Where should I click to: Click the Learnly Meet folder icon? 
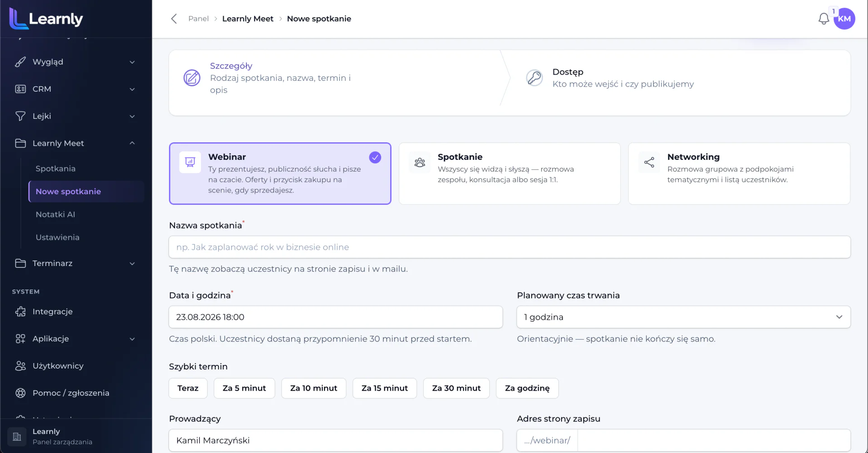pyautogui.click(x=20, y=143)
